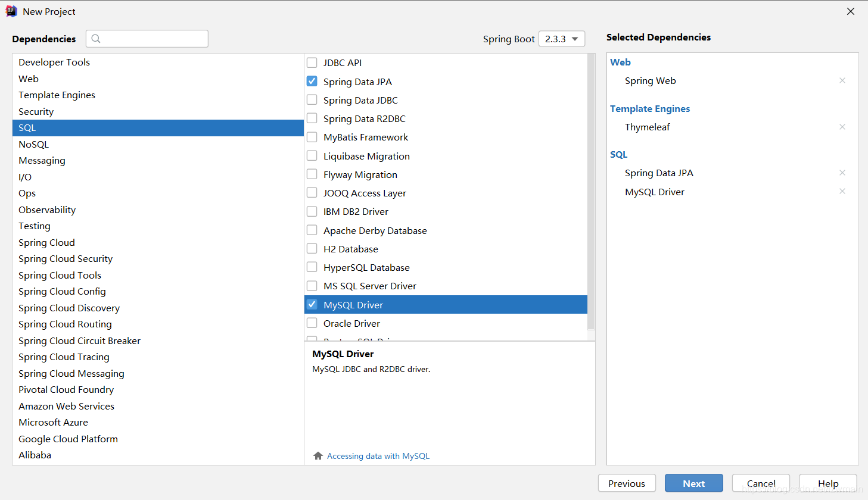Open NoSQL category
The width and height of the screenshot is (868, 500).
[158, 144]
